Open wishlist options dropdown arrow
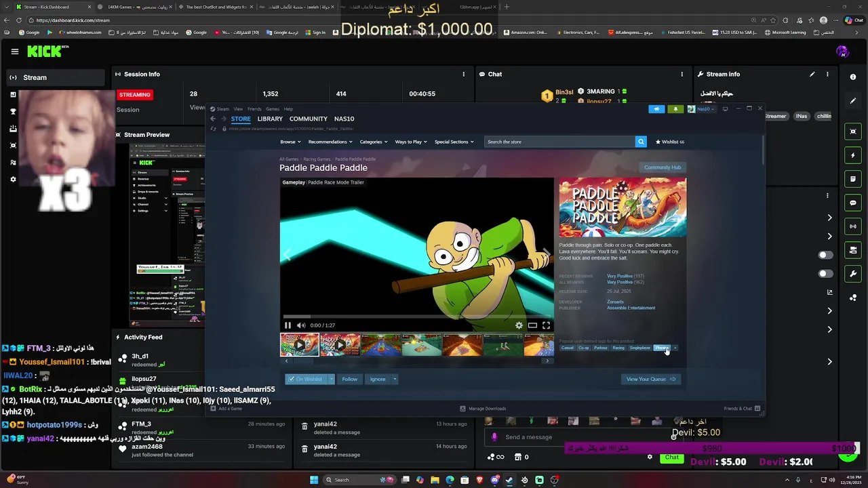Screen dimensions: 868x488 [332, 379]
